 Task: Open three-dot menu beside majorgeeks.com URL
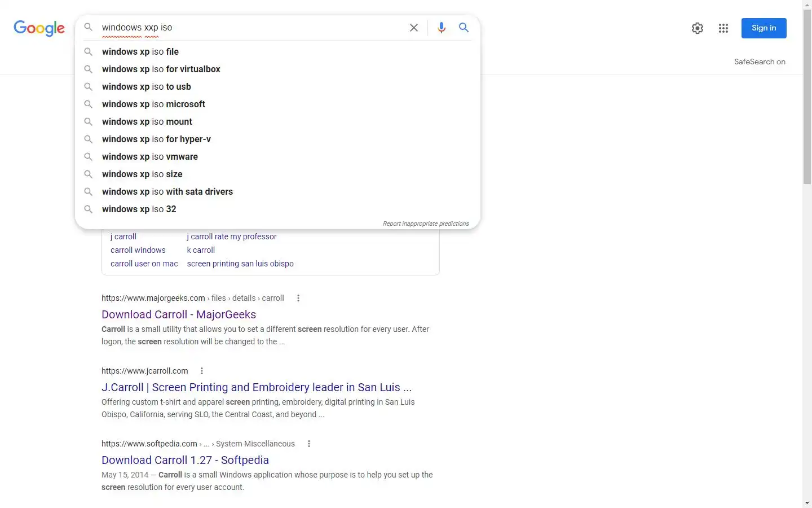pyautogui.click(x=298, y=298)
